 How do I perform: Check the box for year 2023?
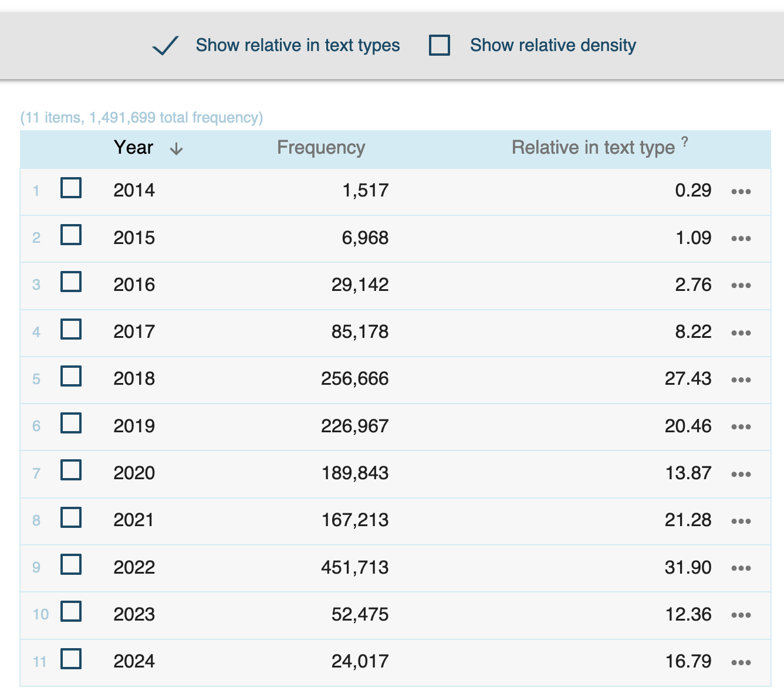[x=71, y=612]
